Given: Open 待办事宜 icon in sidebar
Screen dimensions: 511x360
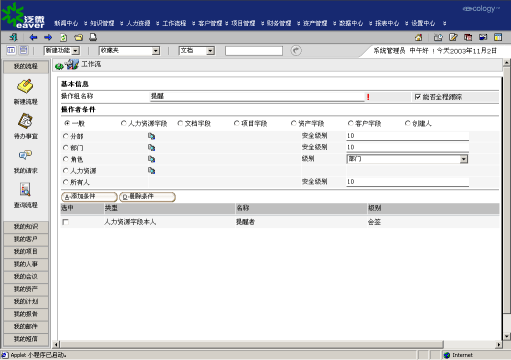Looking at the screenshot, I should pos(25,121).
